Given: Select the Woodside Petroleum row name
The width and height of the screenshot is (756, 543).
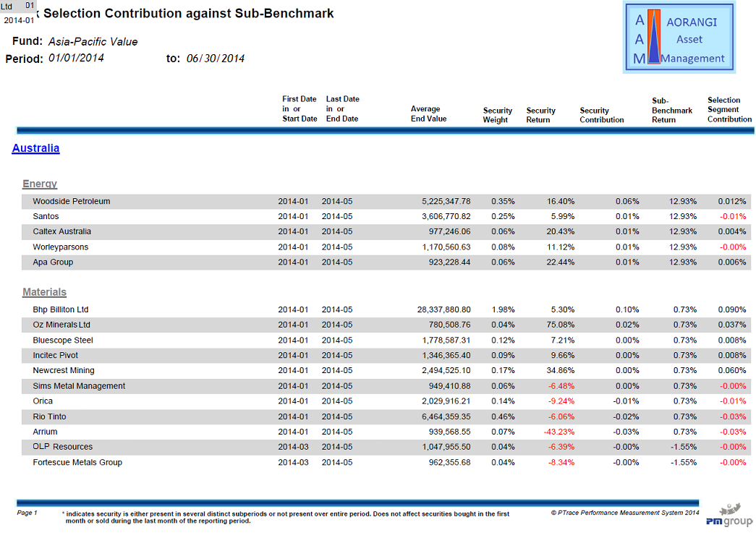Looking at the screenshot, I should click(x=72, y=201).
